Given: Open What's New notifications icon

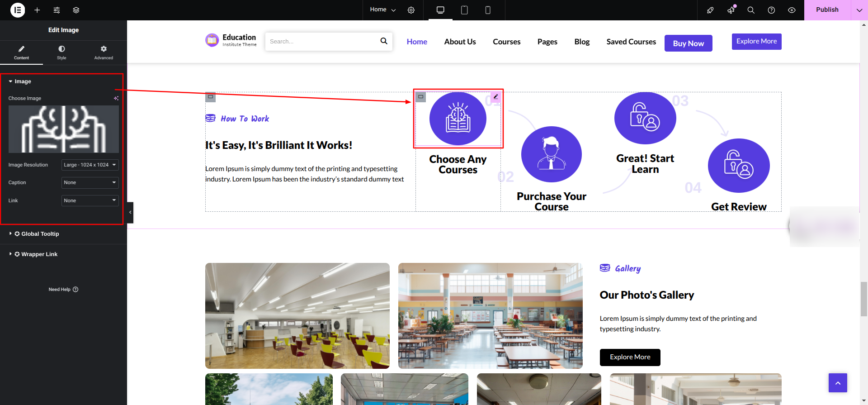Looking at the screenshot, I should pos(731,10).
